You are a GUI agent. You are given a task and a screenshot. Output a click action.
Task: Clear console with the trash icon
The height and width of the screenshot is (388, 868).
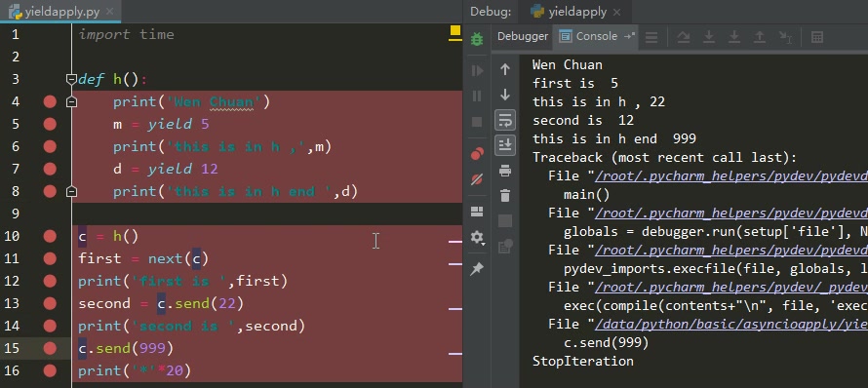505,195
